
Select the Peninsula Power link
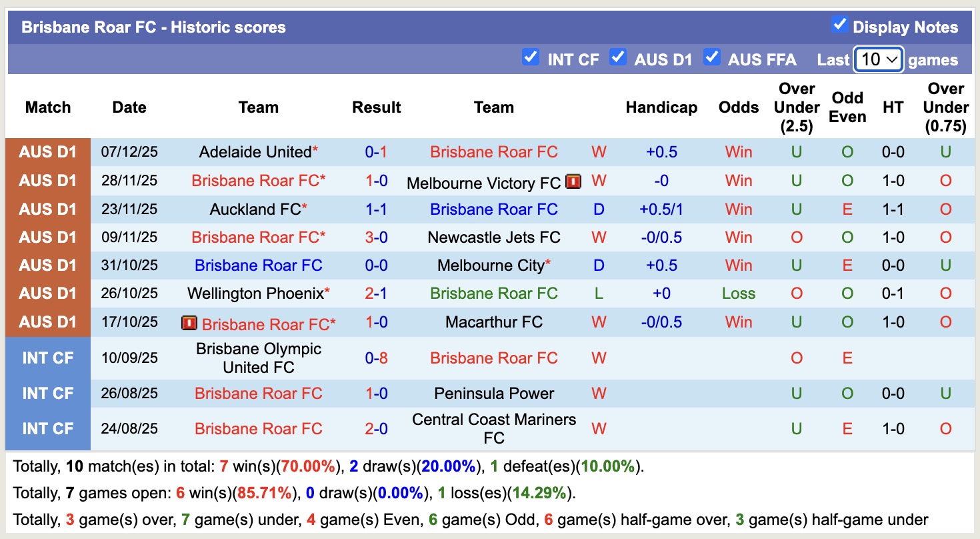tap(493, 394)
